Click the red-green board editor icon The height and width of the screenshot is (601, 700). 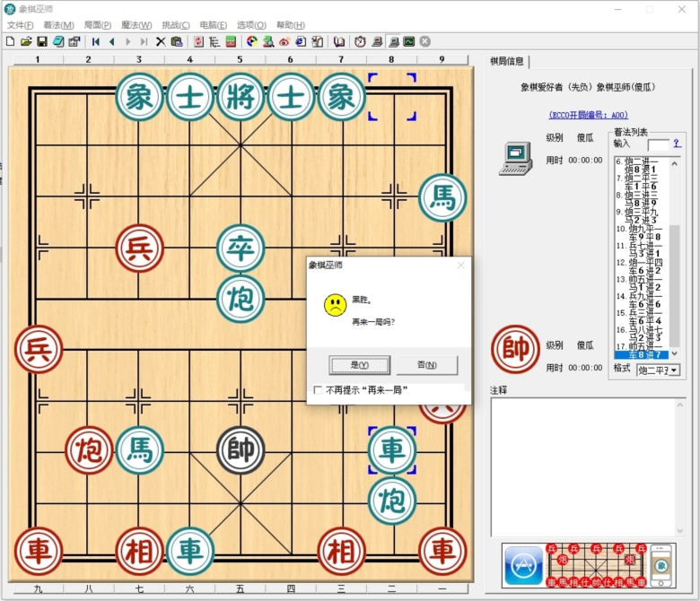[231, 41]
